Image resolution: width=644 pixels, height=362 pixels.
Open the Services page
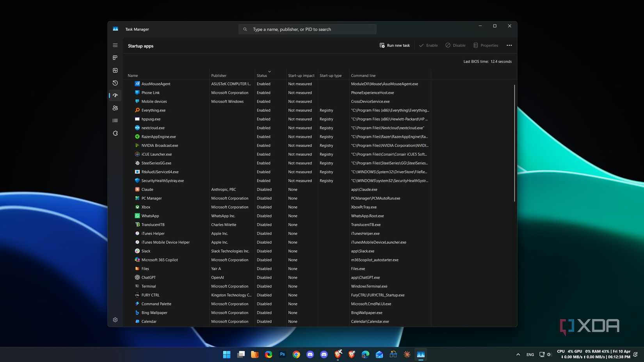115,133
